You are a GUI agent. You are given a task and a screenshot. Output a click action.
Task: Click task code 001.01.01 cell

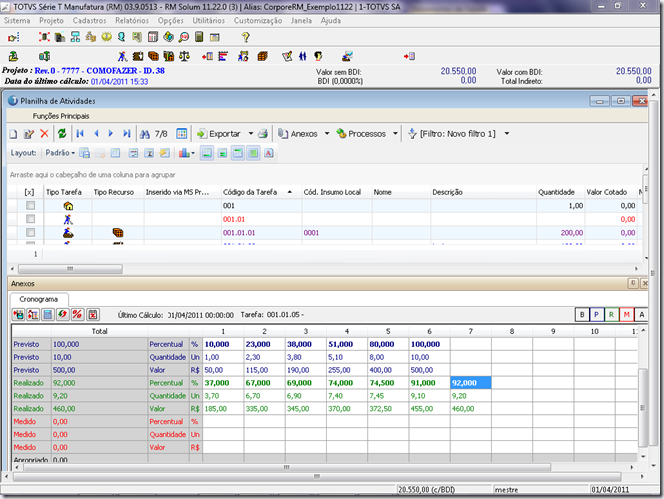pyautogui.click(x=261, y=233)
